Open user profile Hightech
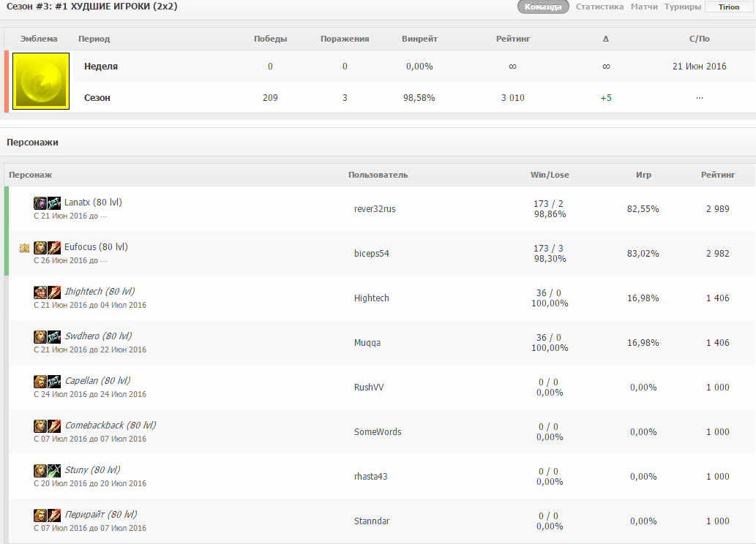The image size is (756, 544). 371,298
